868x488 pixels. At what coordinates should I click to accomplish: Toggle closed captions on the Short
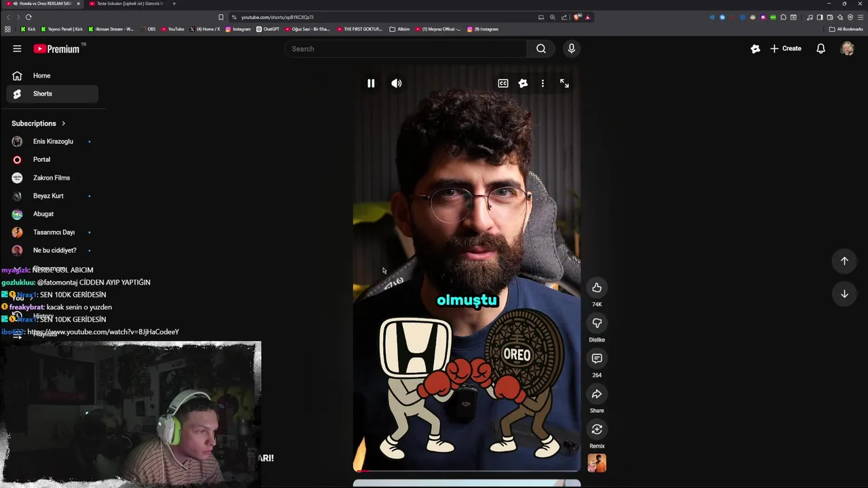[x=503, y=83]
